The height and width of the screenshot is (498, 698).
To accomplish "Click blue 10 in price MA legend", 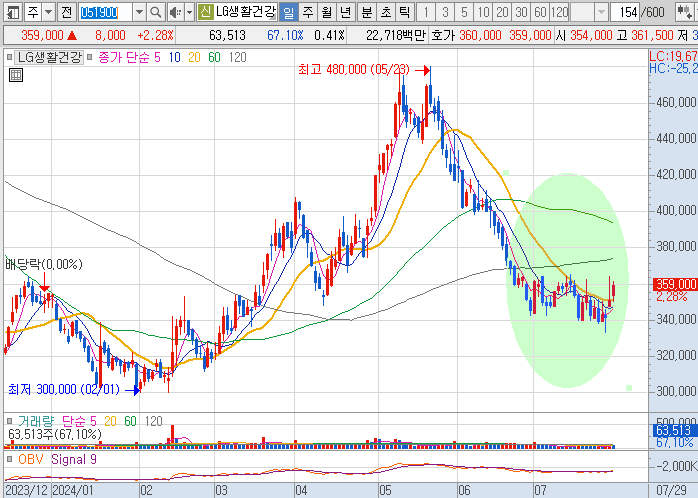I will [174, 57].
